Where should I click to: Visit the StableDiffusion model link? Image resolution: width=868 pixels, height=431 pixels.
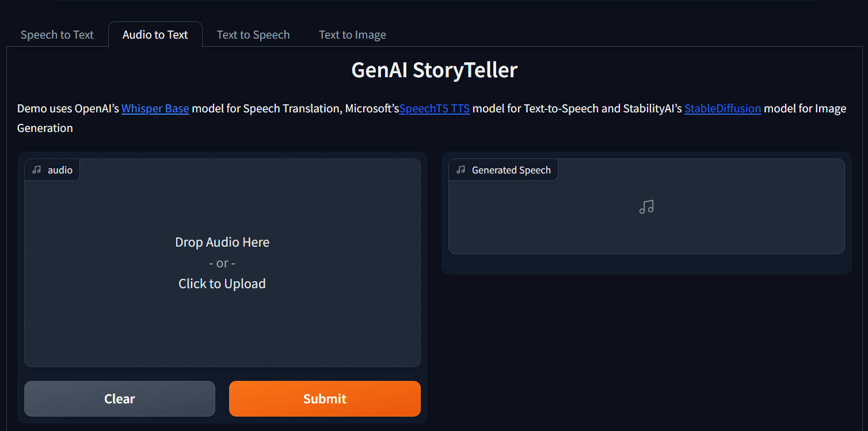tap(722, 108)
